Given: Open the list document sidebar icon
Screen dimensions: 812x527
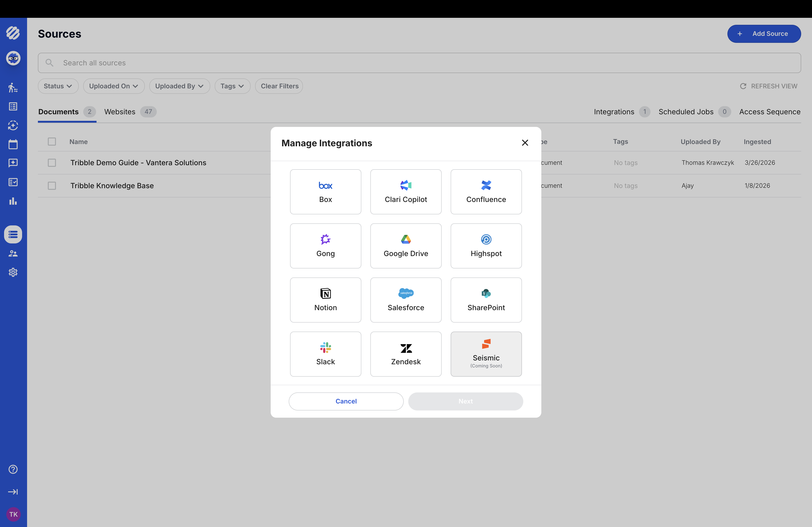Looking at the screenshot, I should (x=13, y=106).
